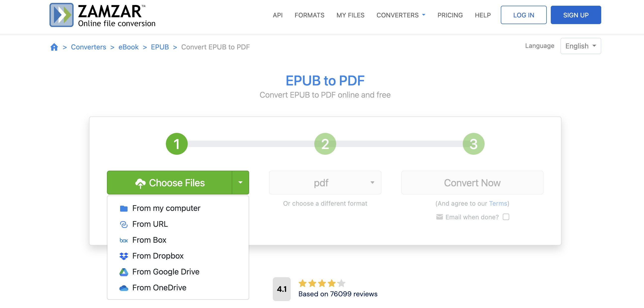This screenshot has height=308, width=644.
Task: Click the folder icon for my computer
Action: 124,208
